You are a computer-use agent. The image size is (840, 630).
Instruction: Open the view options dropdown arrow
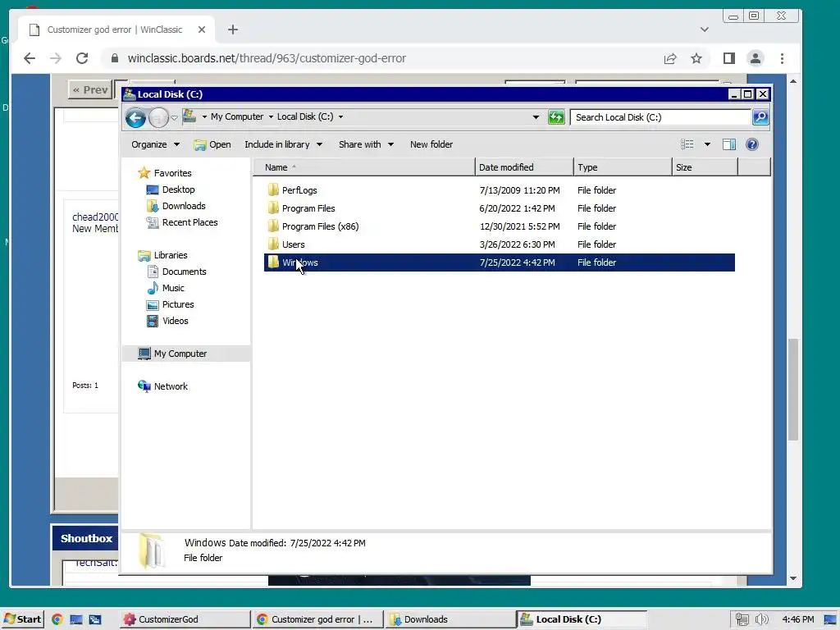[x=707, y=144]
